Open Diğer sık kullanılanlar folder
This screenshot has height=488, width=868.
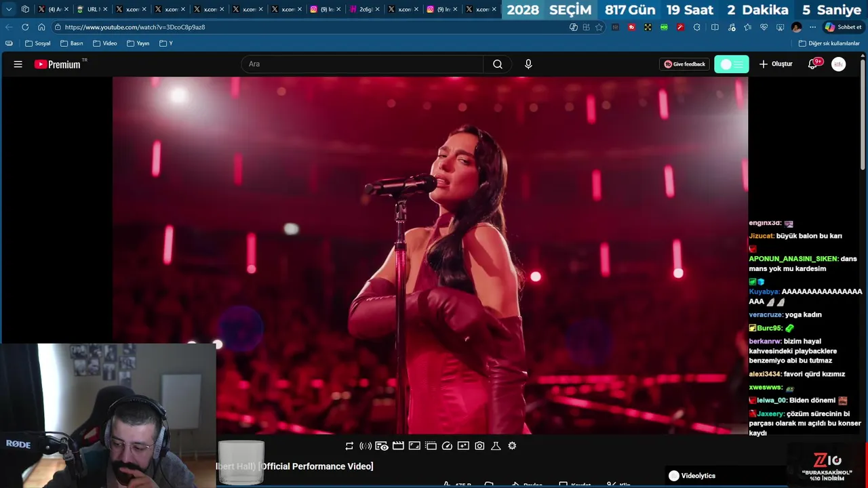tap(829, 43)
